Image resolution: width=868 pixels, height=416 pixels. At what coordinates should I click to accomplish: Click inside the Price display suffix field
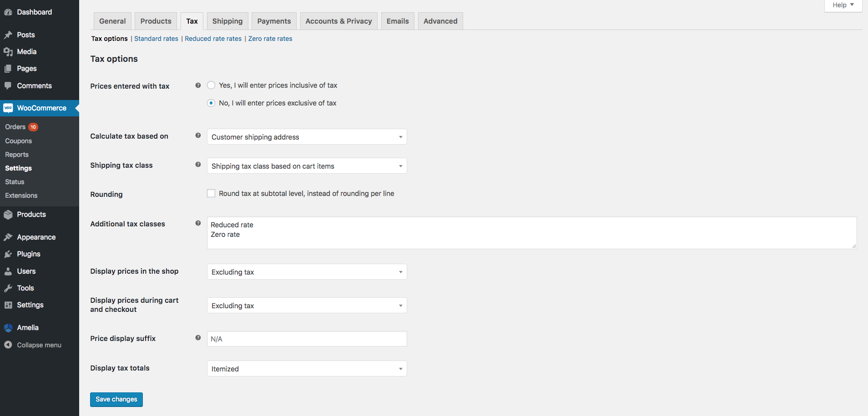[x=307, y=338]
